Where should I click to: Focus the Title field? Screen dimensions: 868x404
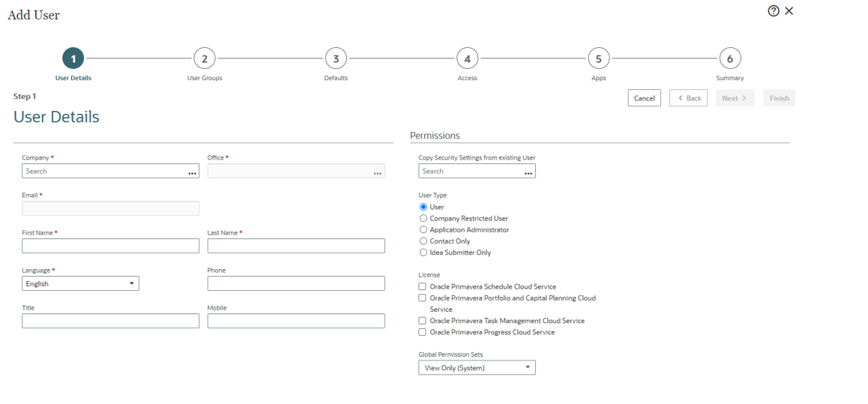(111, 321)
